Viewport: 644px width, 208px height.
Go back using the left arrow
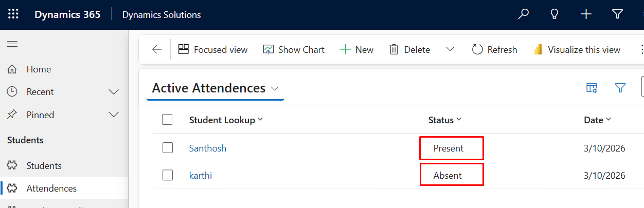pos(157,50)
